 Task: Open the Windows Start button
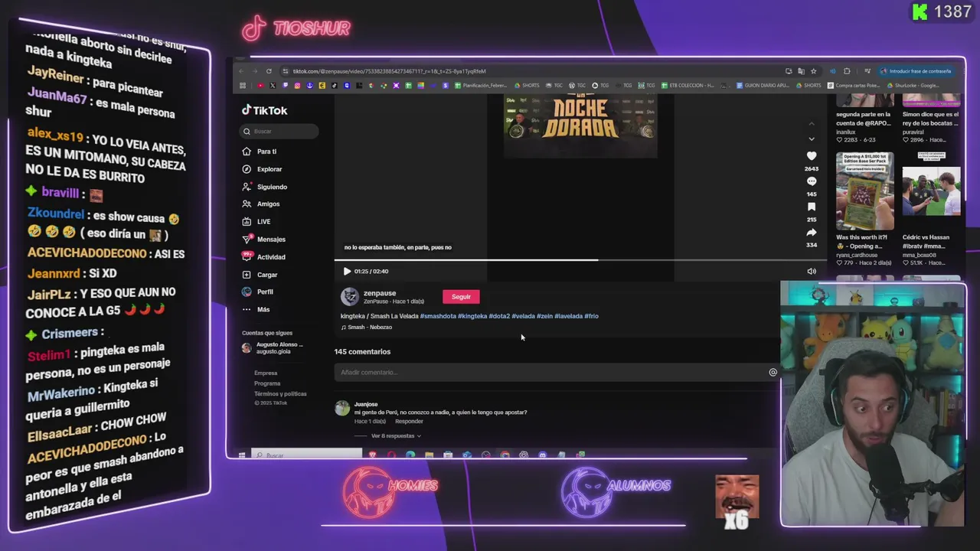(242, 455)
